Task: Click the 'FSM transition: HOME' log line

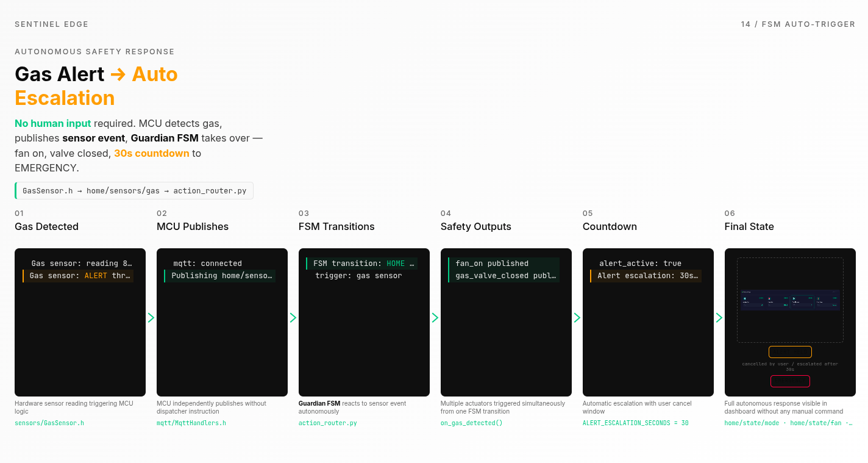Action: click(x=361, y=264)
